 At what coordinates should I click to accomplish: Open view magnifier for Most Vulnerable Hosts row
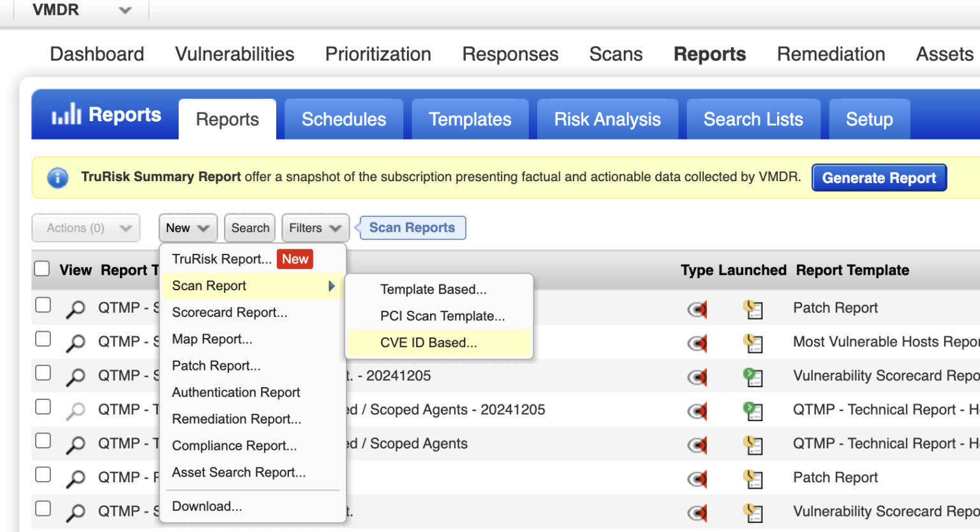(x=75, y=343)
